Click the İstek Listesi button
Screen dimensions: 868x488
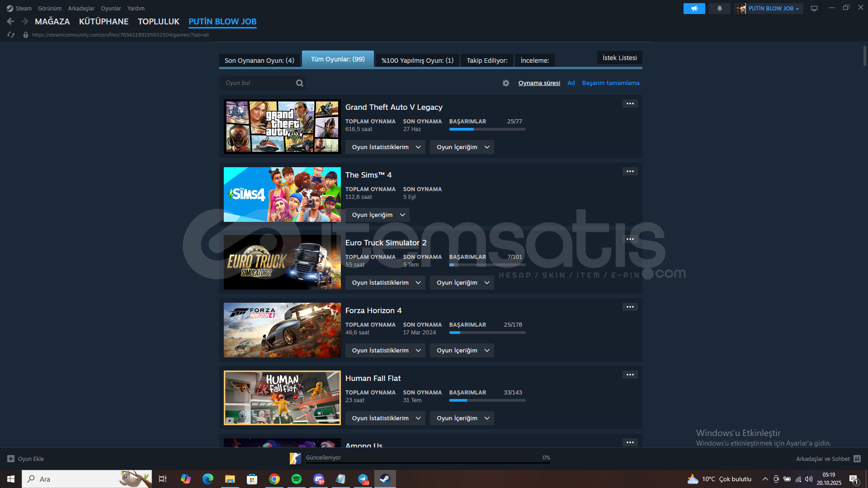[x=619, y=58]
